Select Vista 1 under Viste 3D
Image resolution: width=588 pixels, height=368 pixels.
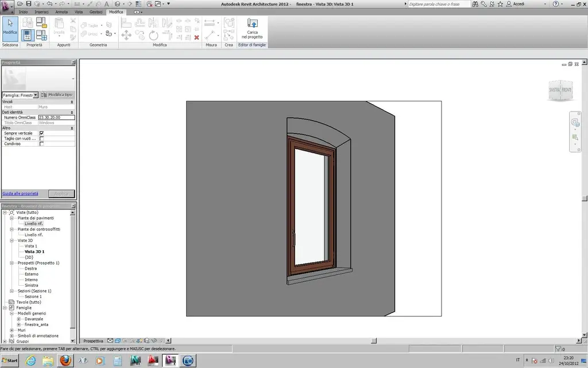pyautogui.click(x=31, y=246)
